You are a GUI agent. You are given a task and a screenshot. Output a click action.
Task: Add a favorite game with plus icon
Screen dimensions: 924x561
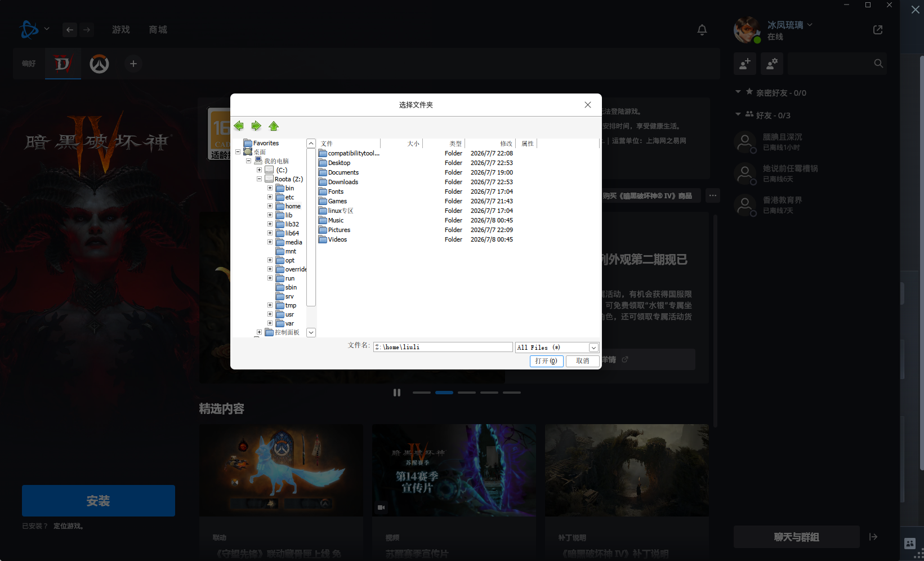pos(133,64)
